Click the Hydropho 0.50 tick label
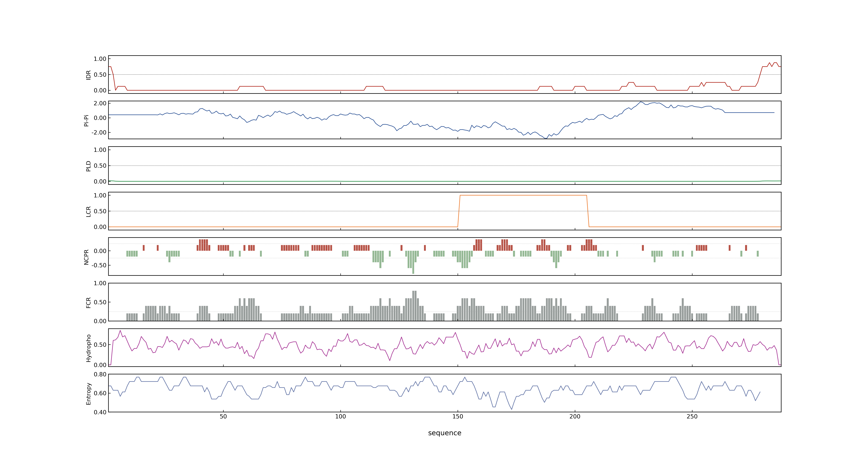Viewport: 868px width, 463px height. pyautogui.click(x=100, y=345)
